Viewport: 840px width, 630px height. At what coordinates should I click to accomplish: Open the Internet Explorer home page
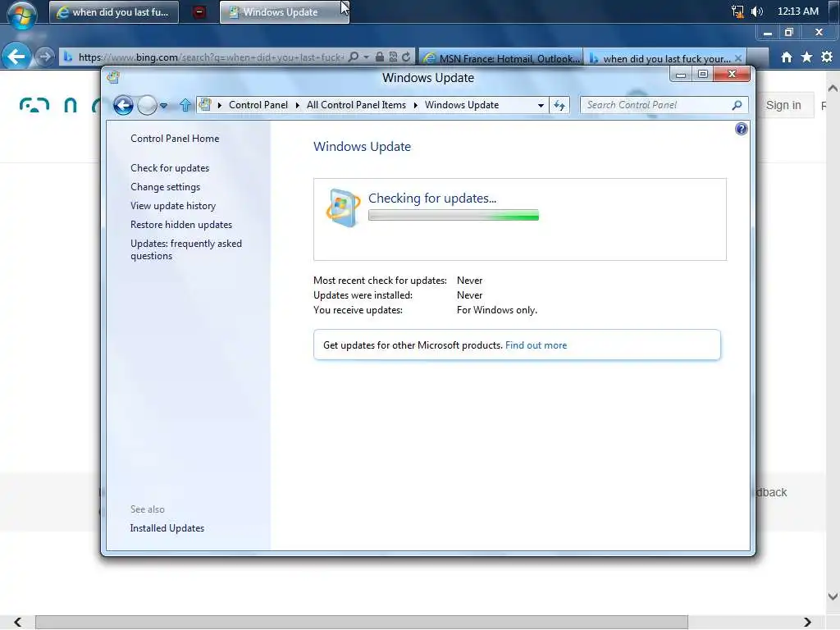[787, 57]
